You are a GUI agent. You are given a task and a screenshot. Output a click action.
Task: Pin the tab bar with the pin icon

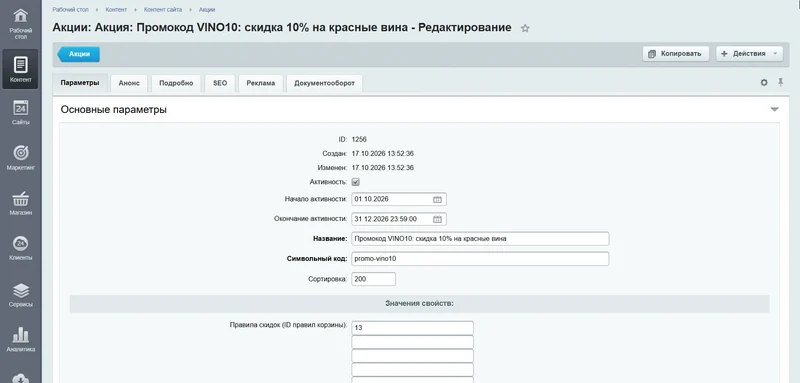[x=781, y=82]
